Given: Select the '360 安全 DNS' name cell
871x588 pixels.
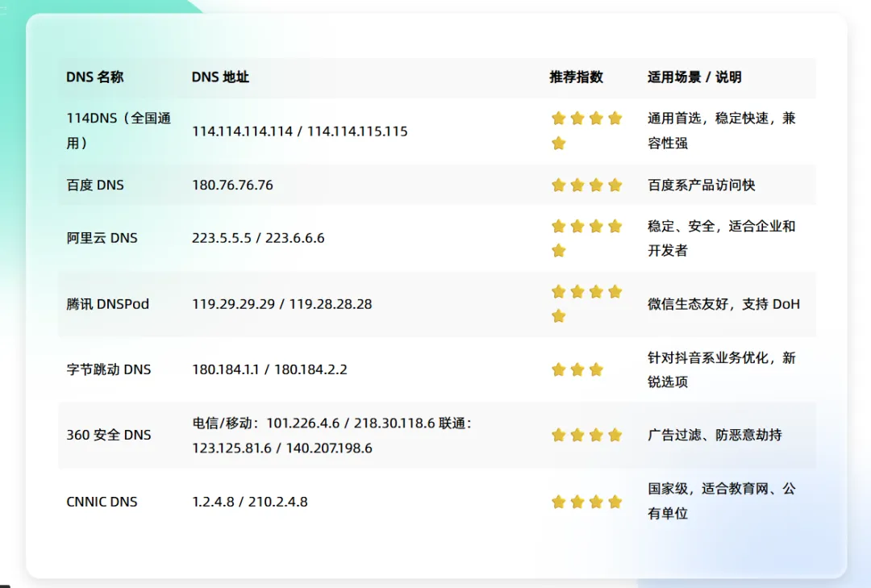Looking at the screenshot, I should coord(109,435).
